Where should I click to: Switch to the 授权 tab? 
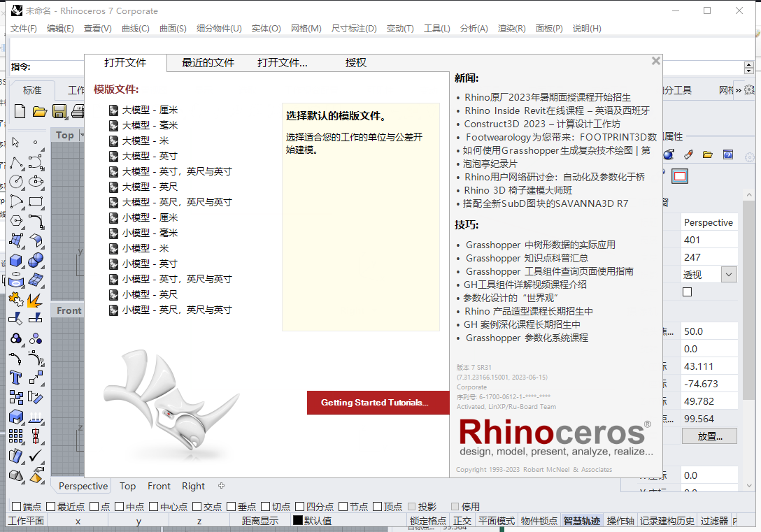(356, 62)
